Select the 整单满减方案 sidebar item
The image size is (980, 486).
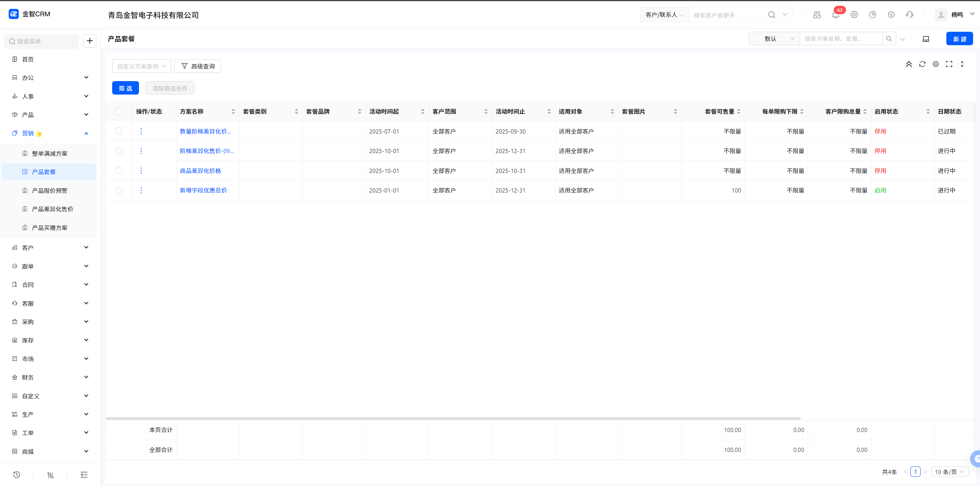click(49, 153)
